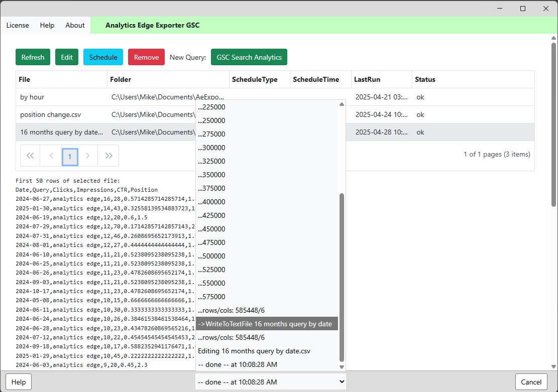Select log entry '...475000'
Viewport: 558px width, 392px height.
click(x=267, y=242)
